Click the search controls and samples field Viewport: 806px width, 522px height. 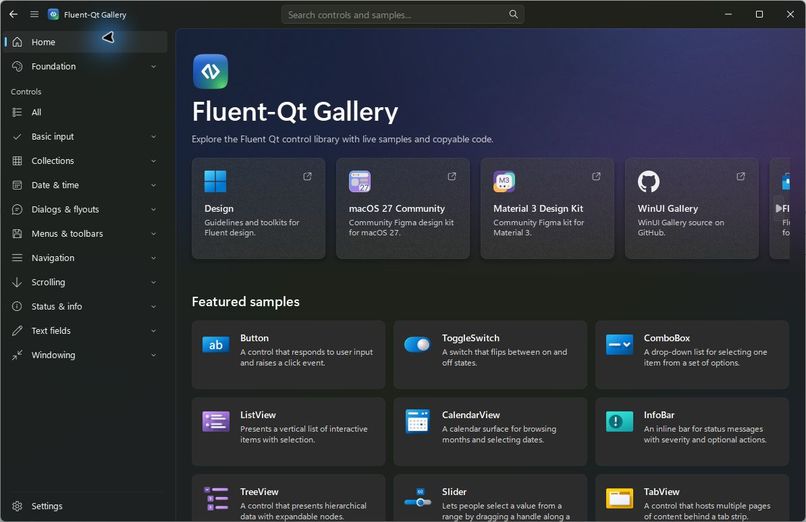tap(402, 14)
